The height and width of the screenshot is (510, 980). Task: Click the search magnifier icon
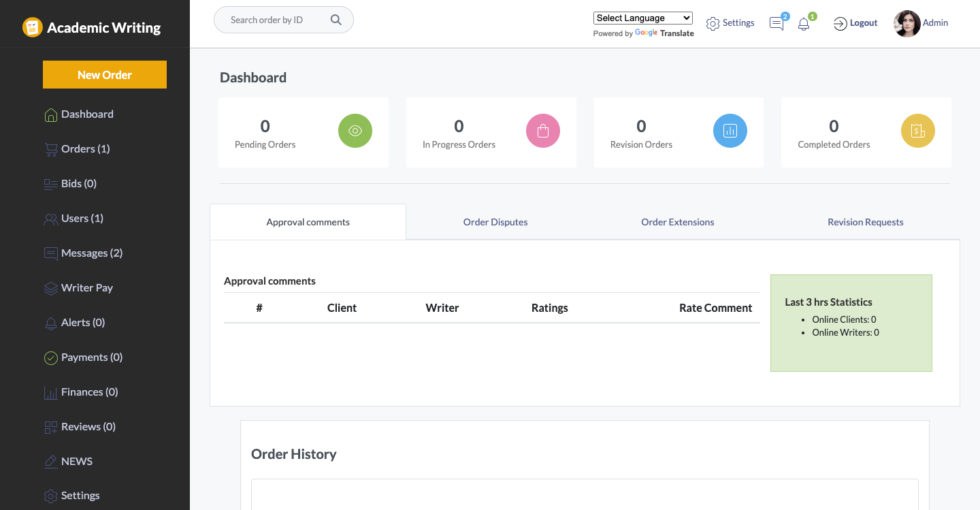pos(336,20)
